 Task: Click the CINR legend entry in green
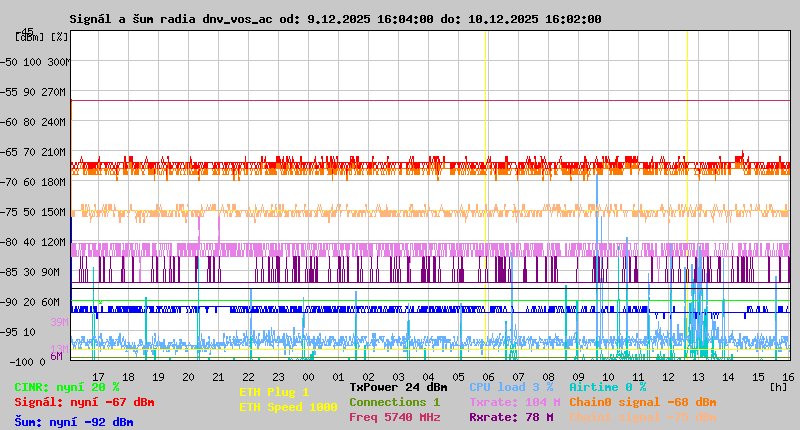(x=67, y=387)
